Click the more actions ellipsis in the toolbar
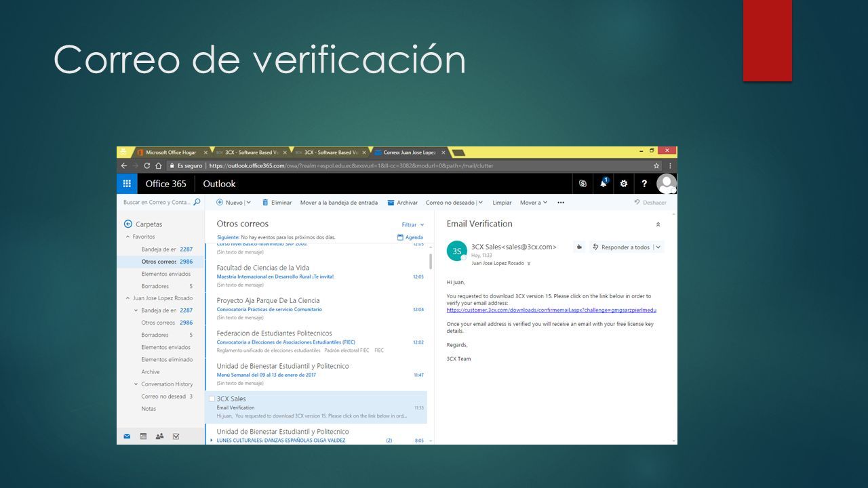This screenshot has width=868, height=488. tap(561, 202)
